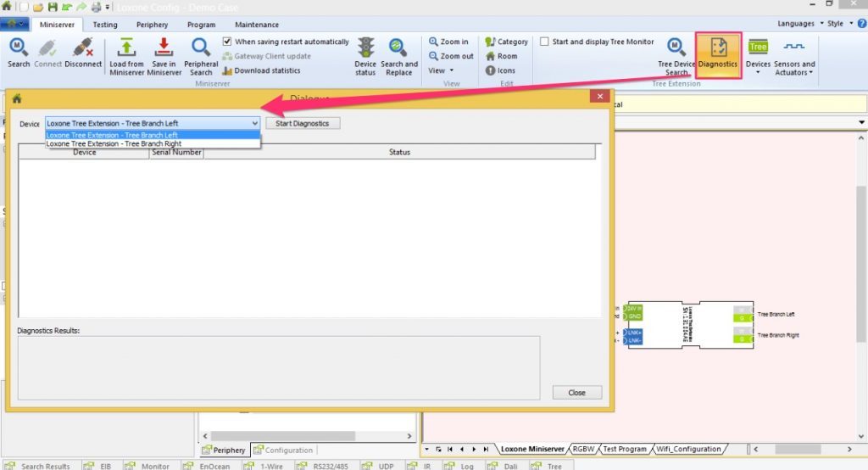
Task: Open the Languages dropdown menu
Action: [799, 24]
